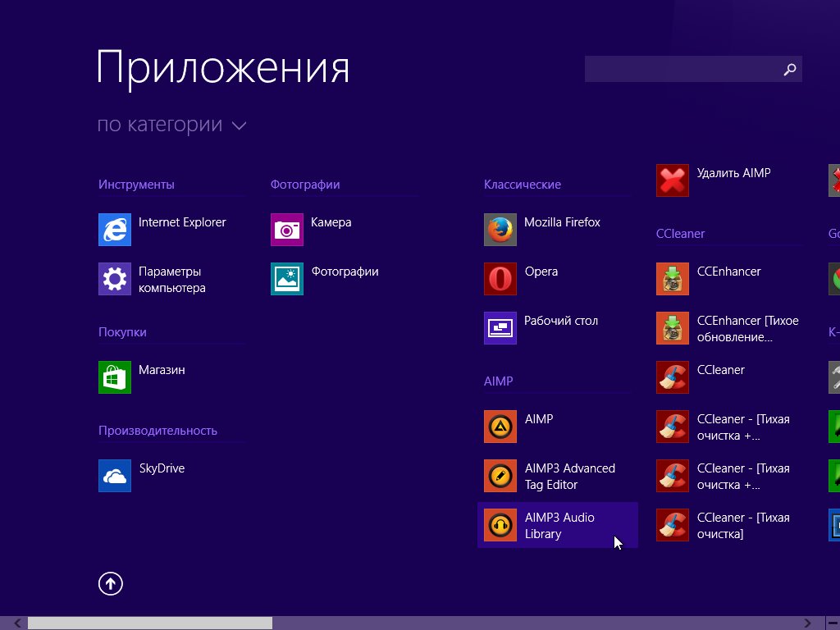Open the Фотографии app tile
840x630 pixels.
287,279
